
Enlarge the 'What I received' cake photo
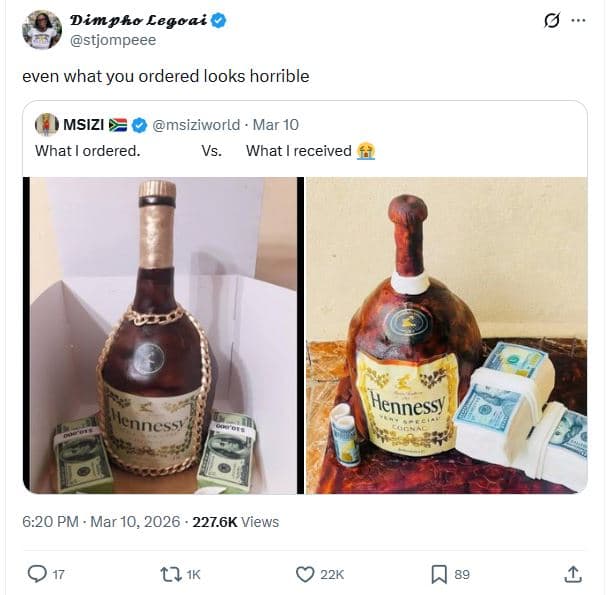click(x=446, y=335)
